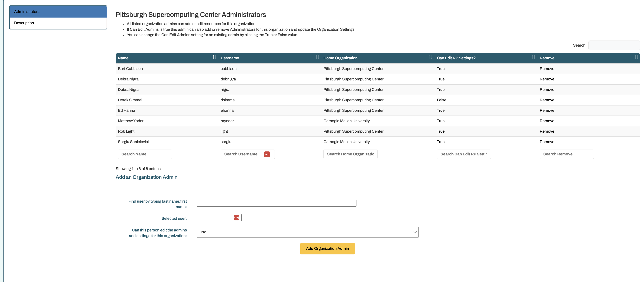Remove Derek Simmel as admin
This screenshot has width=644, height=282.
coord(547,100)
